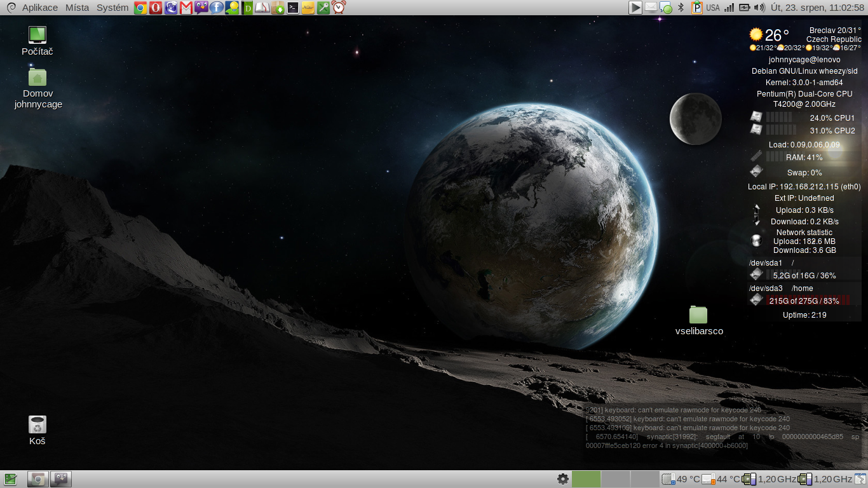
Task: Click the gear icon in bottom panel
Action: [562, 479]
